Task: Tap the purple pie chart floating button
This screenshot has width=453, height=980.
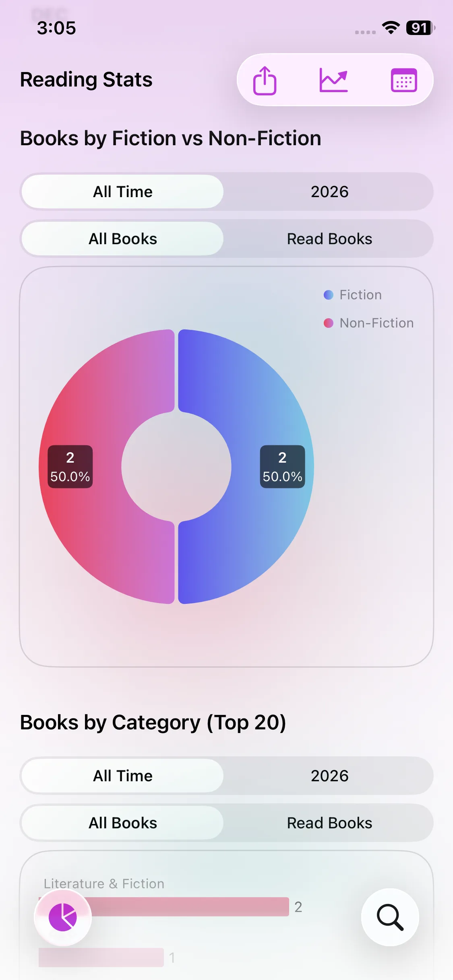Action: point(63,917)
